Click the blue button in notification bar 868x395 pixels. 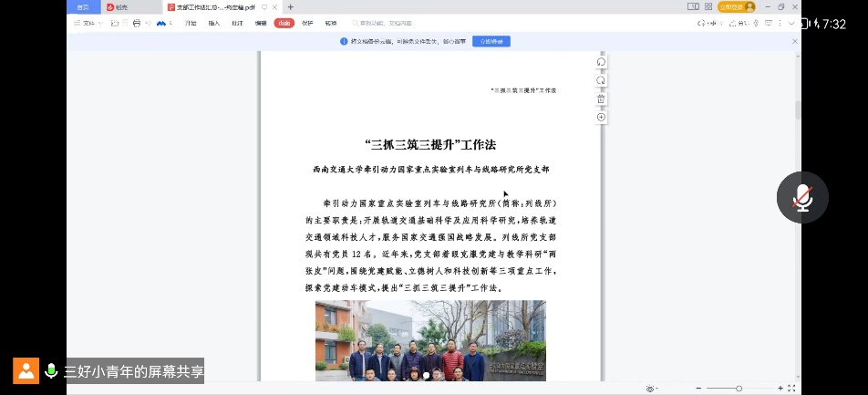pos(491,41)
